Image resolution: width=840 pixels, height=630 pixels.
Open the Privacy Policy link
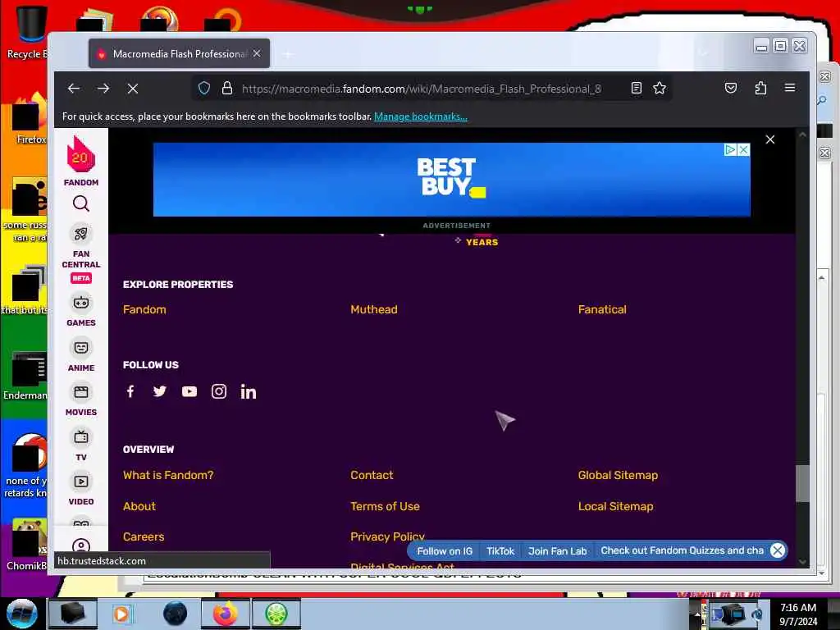[387, 536]
